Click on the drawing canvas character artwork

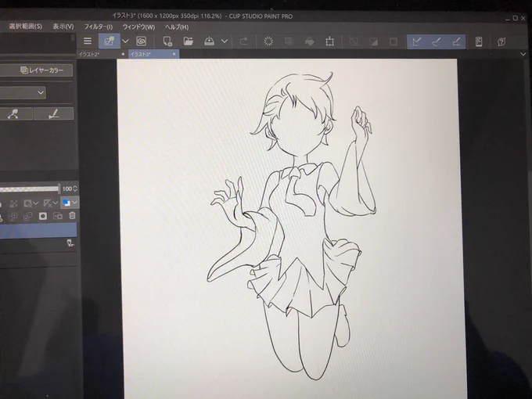292,224
